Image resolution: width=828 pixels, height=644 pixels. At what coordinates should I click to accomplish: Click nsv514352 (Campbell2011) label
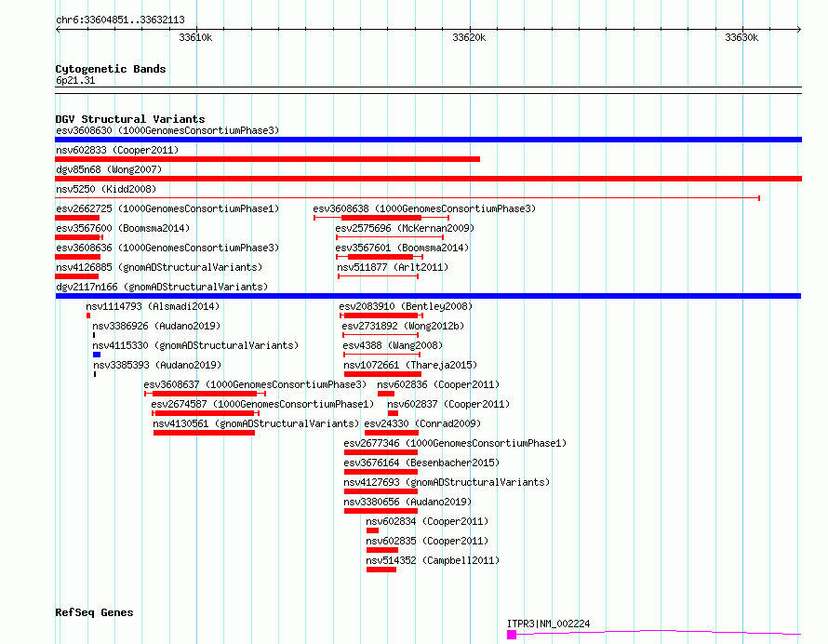point(433,560)
